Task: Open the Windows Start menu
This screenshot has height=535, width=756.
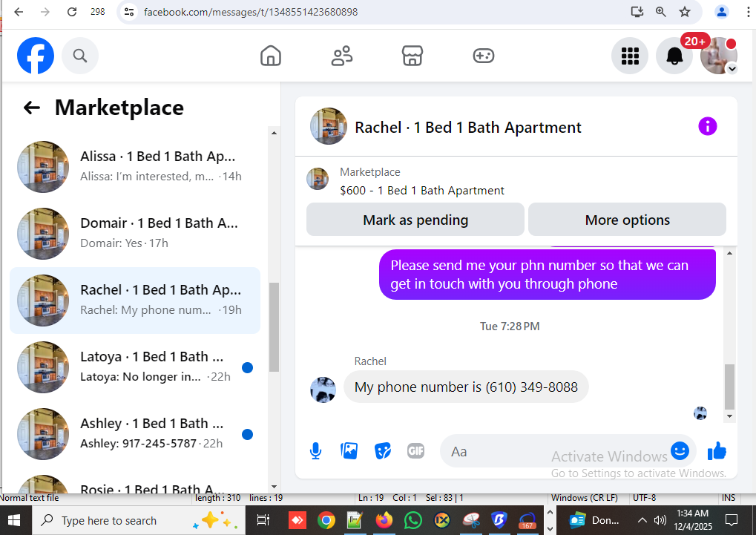Action: [x=13, y=520]
